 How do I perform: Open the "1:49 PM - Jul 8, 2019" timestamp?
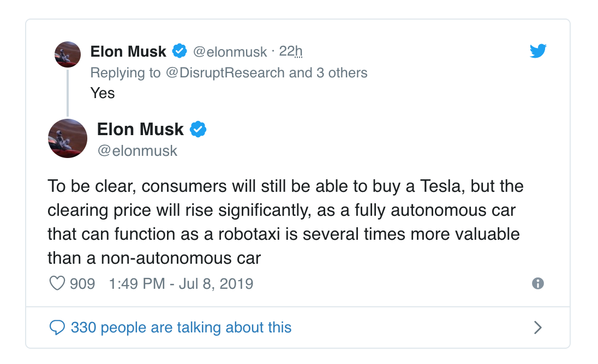pyautogui.click(x=181, y=284)
